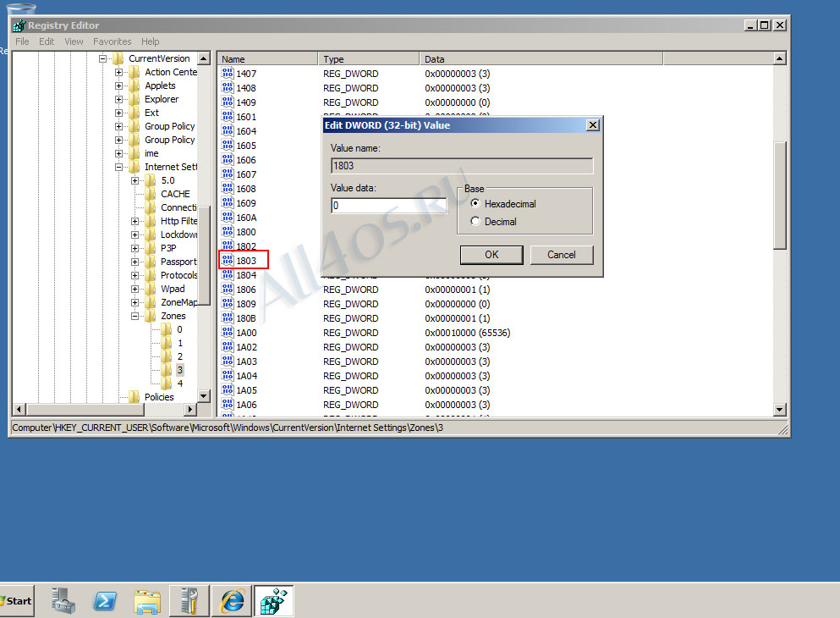The image size is (840, 618).
Task: Click the DWORD icon for value 1608
Action: 228,189
